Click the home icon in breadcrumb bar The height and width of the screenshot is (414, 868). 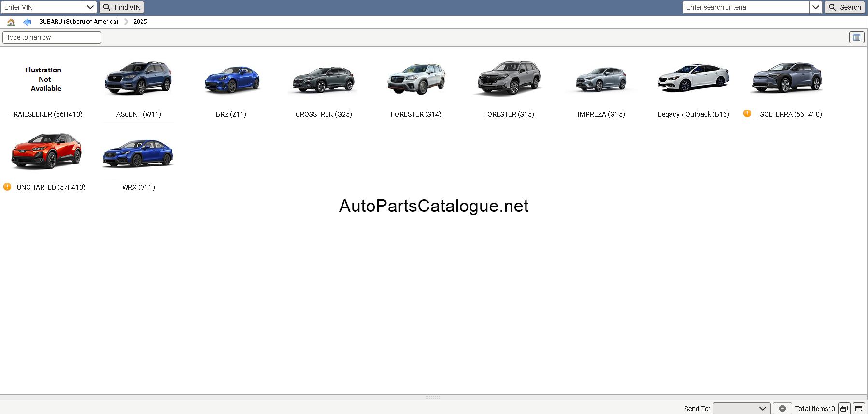[x=11, y=22]
